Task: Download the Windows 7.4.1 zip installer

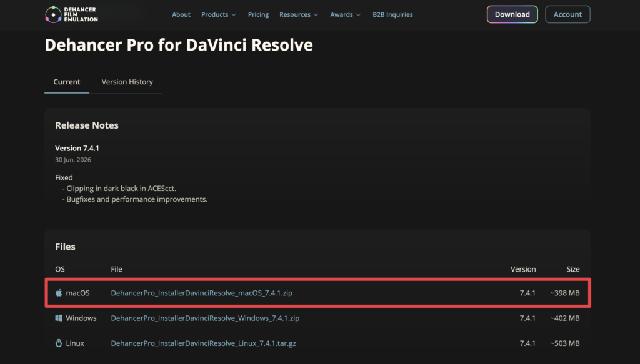Action: (x=205, y=318)
